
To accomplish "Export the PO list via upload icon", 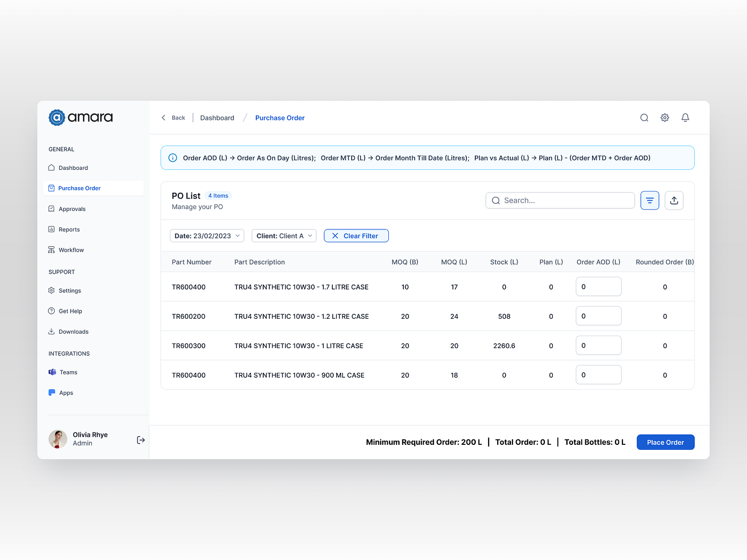I will pos(674,200).
